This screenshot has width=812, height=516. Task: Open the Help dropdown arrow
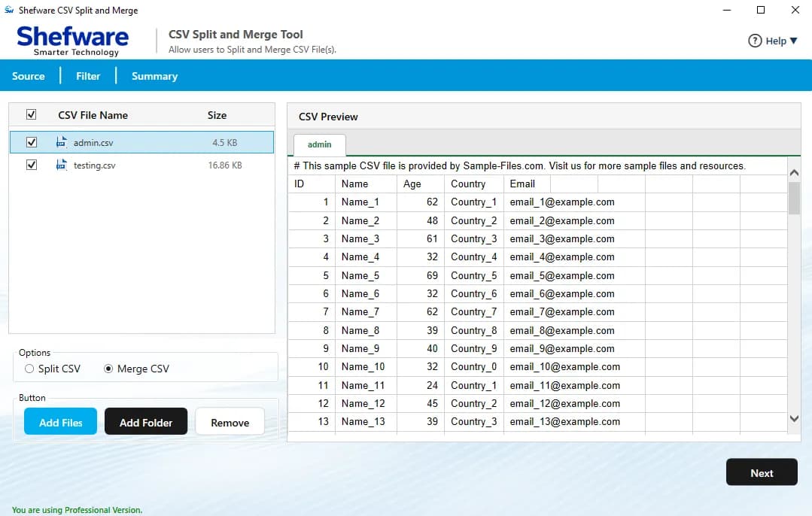point(793,41)
